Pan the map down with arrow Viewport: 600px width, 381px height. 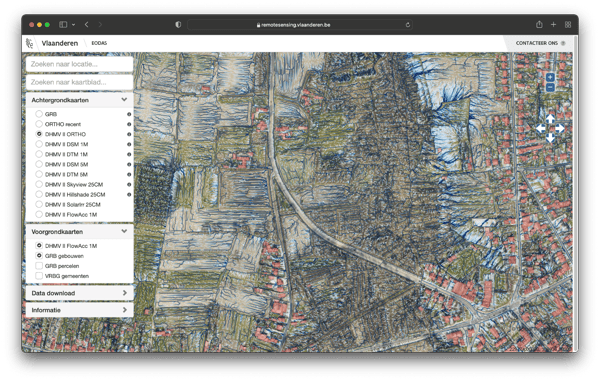coord(550,138)
